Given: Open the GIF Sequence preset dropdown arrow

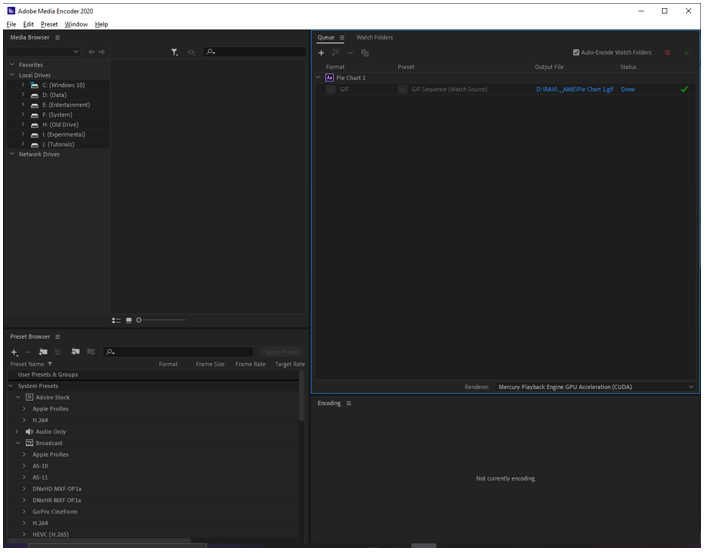Looking at the screenshot, I should click(402, 89).
